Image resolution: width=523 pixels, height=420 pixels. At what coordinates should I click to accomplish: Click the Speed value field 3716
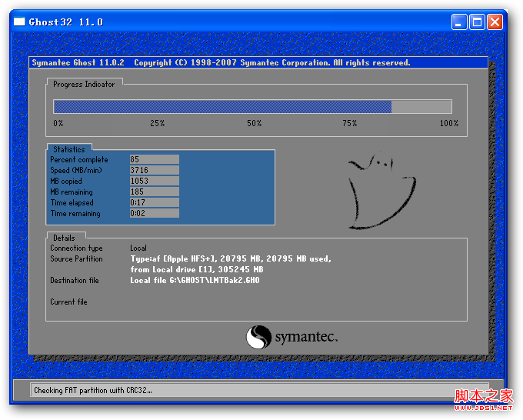click(154, 170)
